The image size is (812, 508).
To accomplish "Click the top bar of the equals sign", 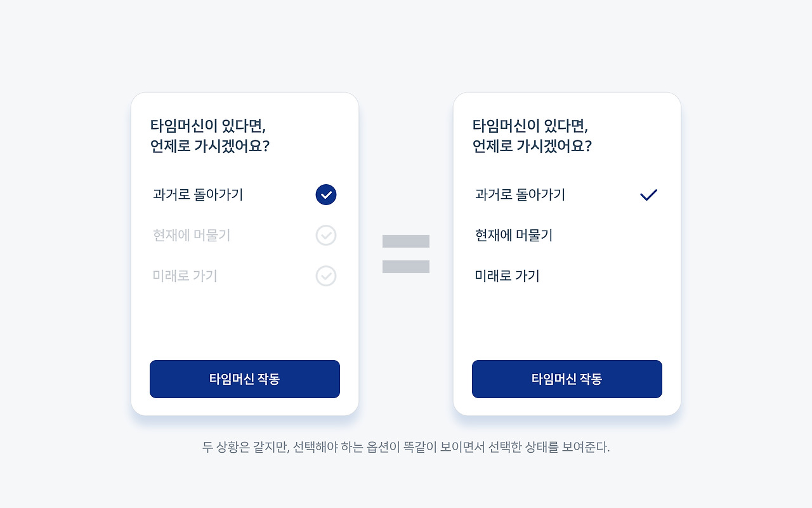I will tap(406, 241).
